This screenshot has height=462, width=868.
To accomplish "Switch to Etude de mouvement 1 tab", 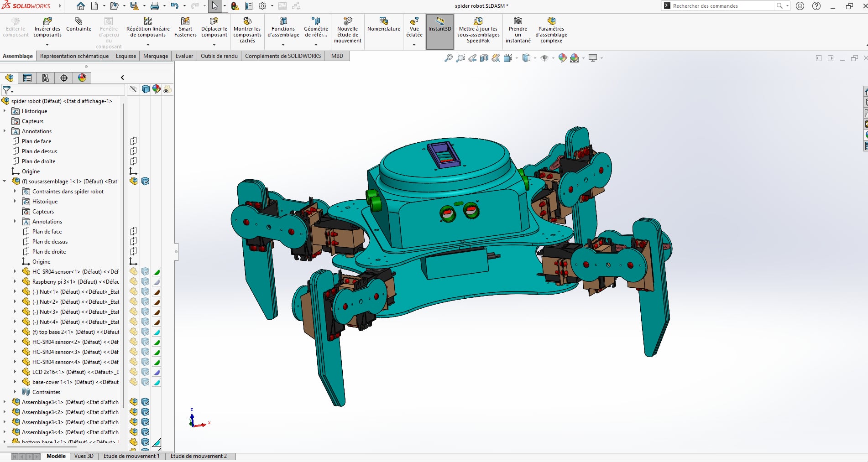I will tap(131, 456).
